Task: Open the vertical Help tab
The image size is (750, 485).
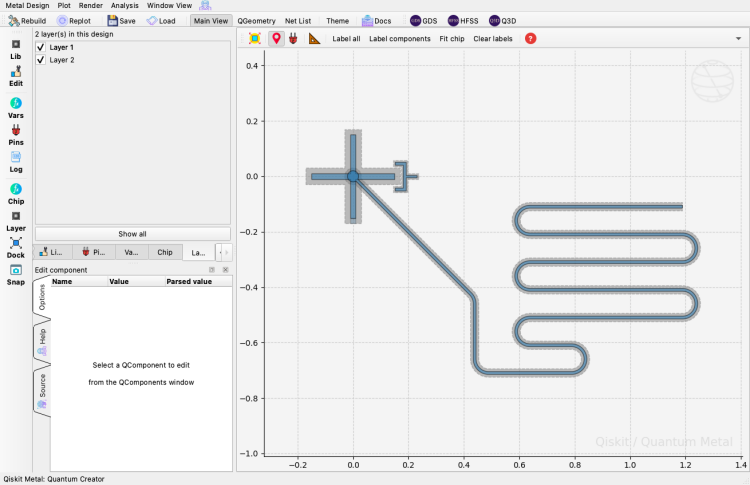Action: click(42, 342)
